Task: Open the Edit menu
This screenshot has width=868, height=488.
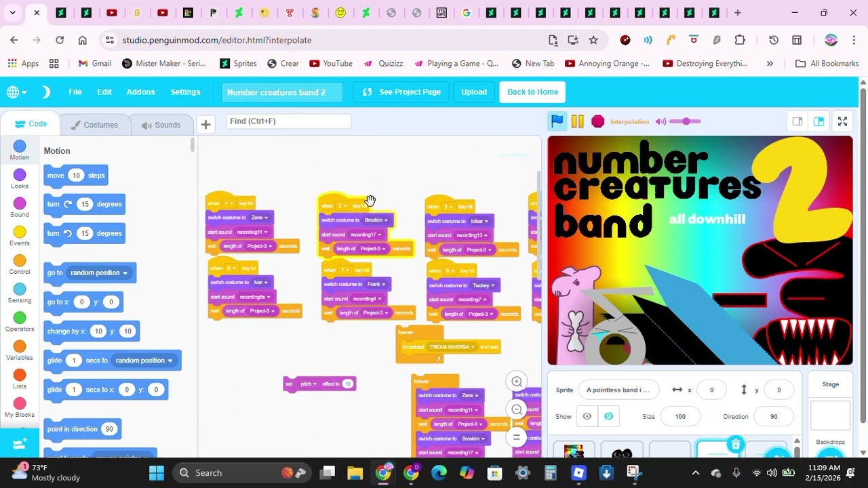Action: [x=104, y=91]
